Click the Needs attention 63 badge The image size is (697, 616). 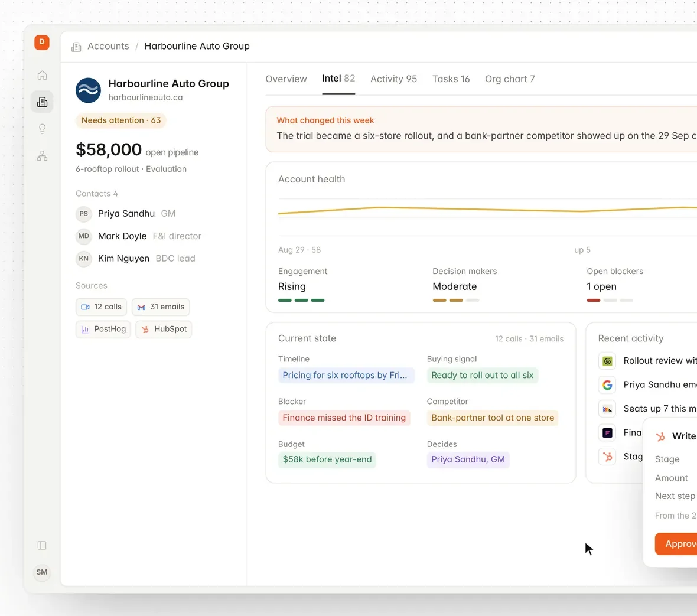(x=121, y=120)
